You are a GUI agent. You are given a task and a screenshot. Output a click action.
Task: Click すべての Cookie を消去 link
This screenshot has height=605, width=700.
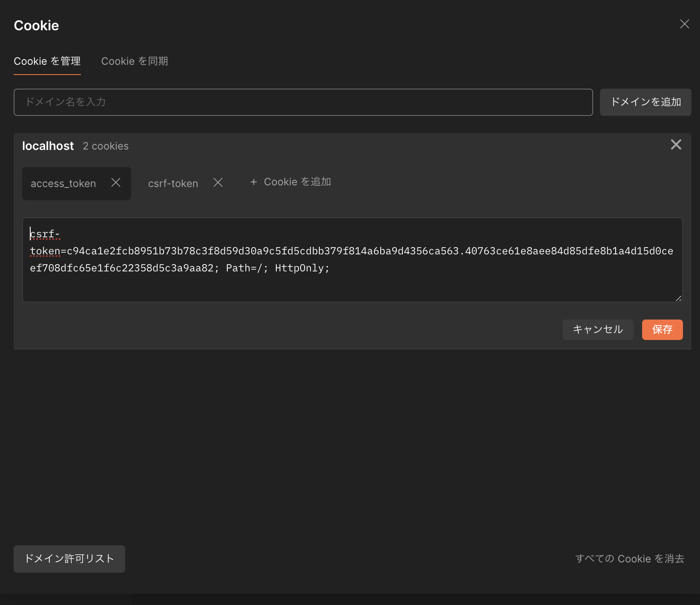[x=630, y=559]
